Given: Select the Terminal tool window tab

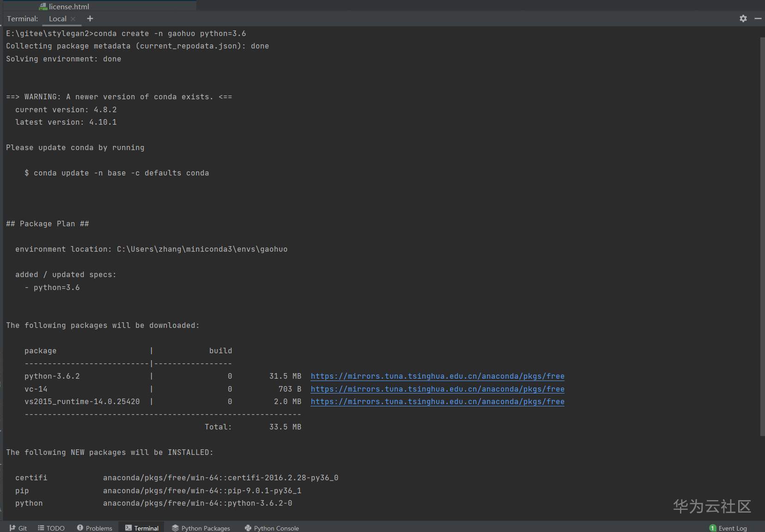Looking at the screenshot, I should point(142,528).
